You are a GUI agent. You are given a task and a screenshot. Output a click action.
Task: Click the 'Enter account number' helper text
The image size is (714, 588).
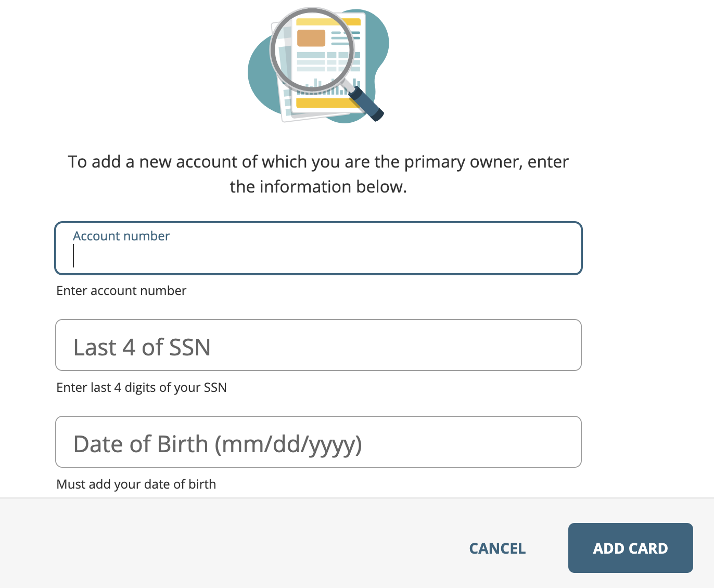point(121,290)
